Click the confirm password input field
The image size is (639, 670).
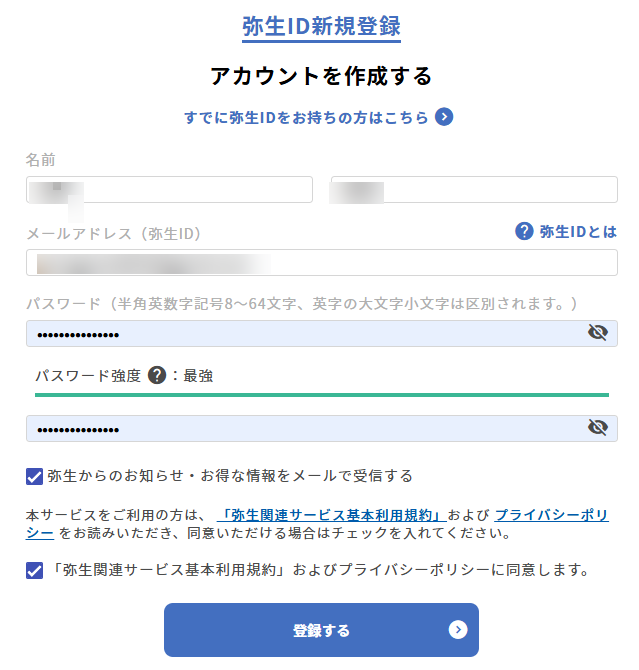click(300, 428)
